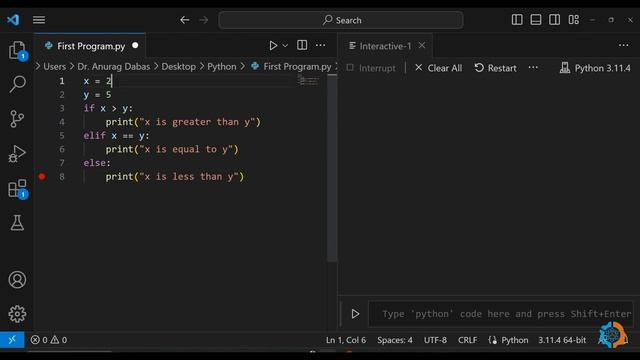This screenshot has width=640, height=360.
Task: Click Ln 1, Col 6 status item
Action: click(346, 340)
